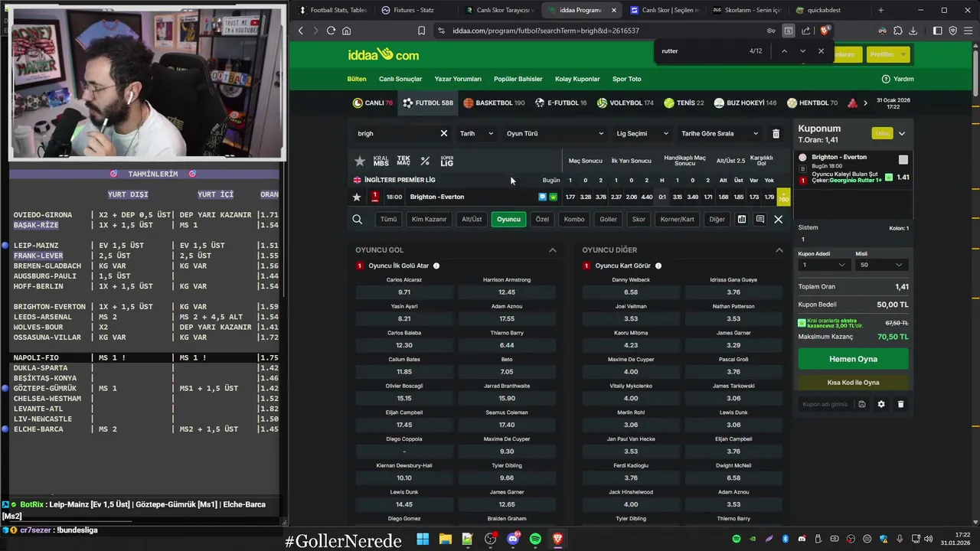
Task: Open the Kupon Adedi dropdown
Action: (824, 265)
